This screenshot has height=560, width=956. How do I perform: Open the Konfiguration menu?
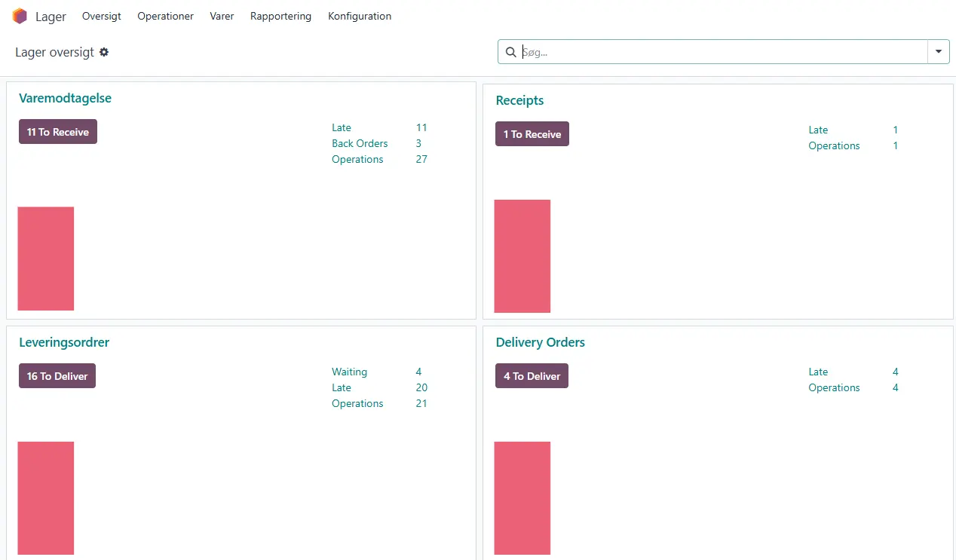[360, 16]
